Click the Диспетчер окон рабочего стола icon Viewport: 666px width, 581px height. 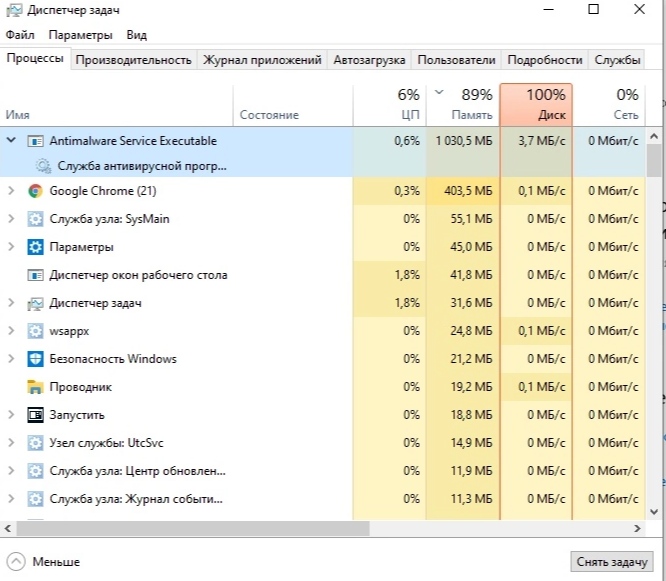click(35, 275)
